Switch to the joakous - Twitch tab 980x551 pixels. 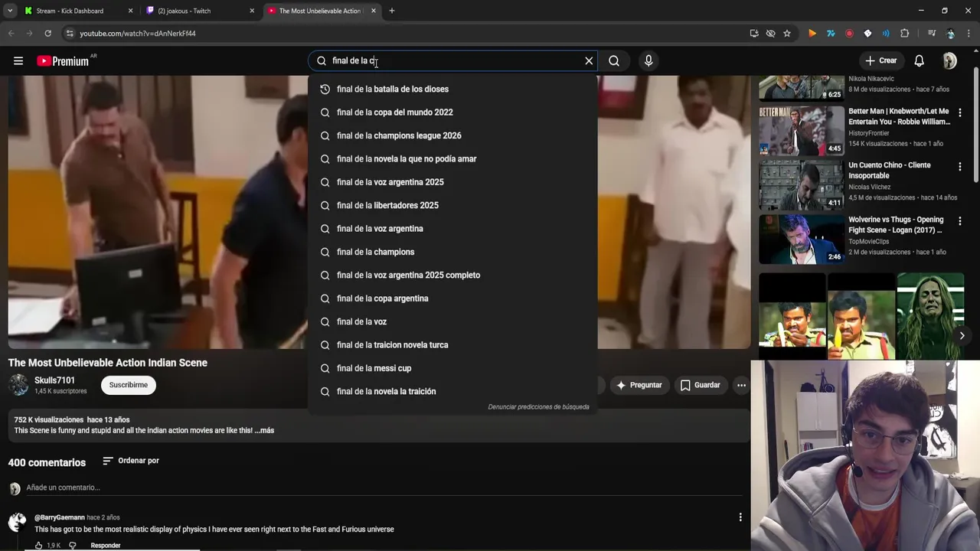200,11
